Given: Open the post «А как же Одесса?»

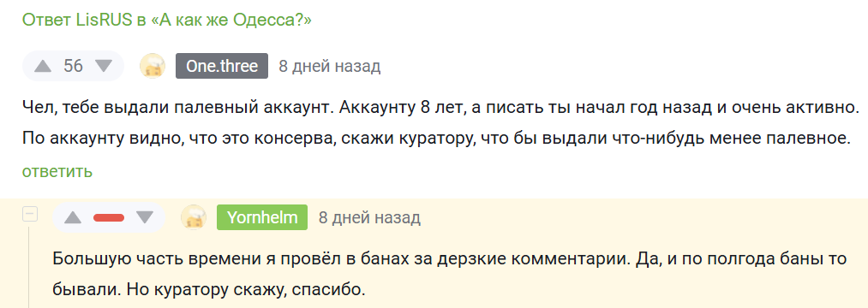Looking at the screenshot, I should click(230, 21).
